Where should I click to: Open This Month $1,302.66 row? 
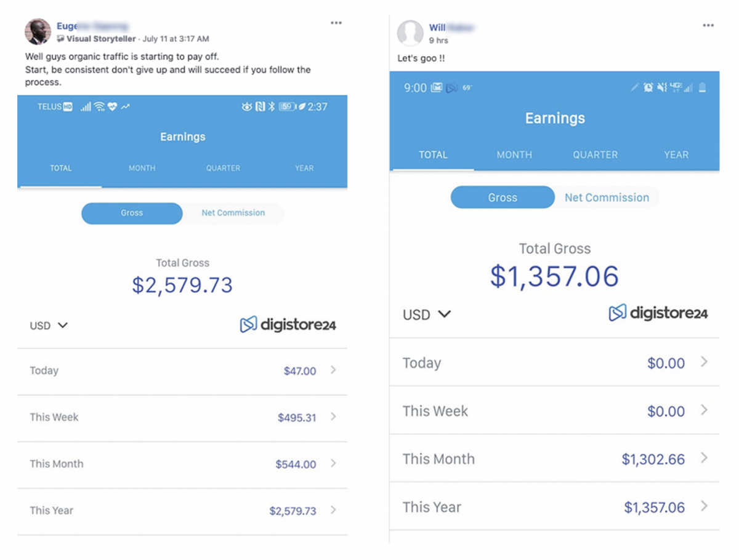(x=554, y=458)
